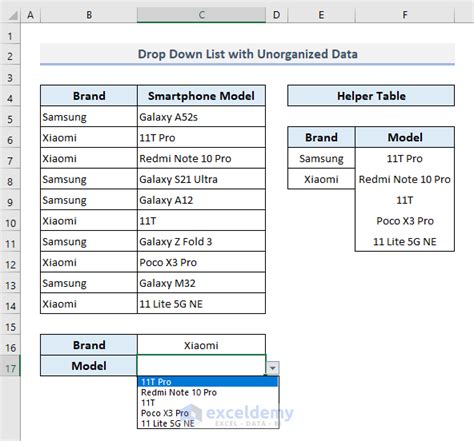The image size is (474, 441).
Task: Select main table cell "11T Pro" in row 6
Action: point(201,137)
